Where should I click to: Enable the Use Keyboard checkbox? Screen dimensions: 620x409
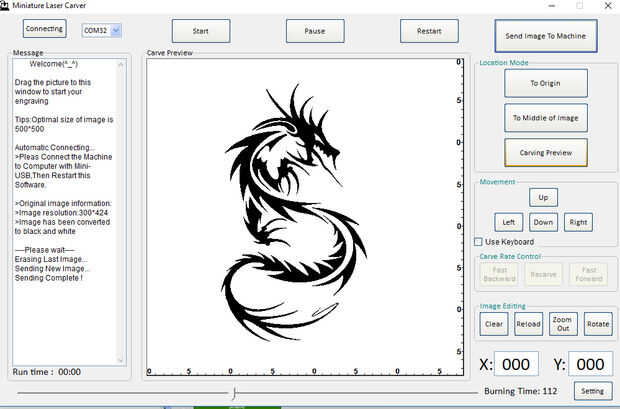coord(478,242)
